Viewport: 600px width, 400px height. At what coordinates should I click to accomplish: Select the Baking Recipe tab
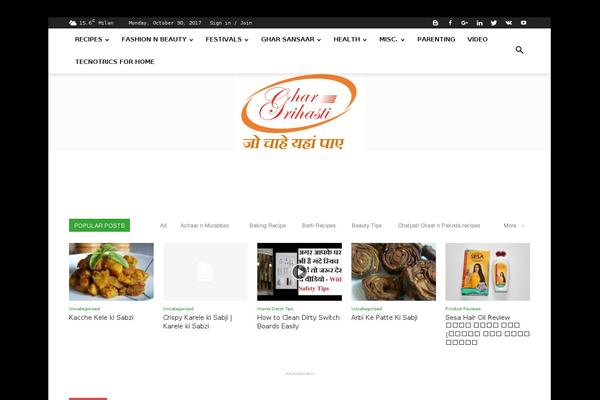pos(267,225)
